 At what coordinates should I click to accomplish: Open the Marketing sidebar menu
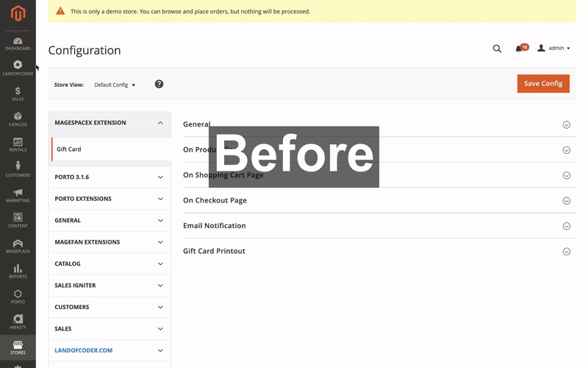coord(18,195)
